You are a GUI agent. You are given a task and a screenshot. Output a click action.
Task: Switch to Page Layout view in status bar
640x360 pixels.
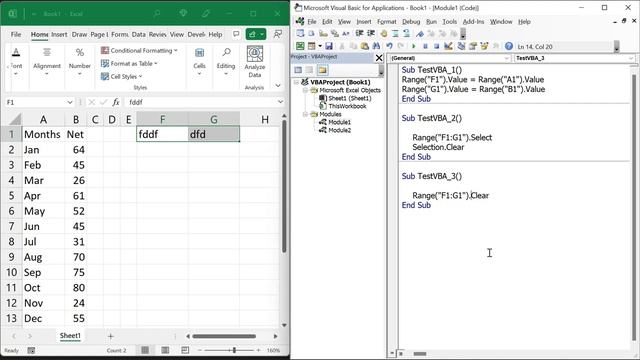click(165, 350)
